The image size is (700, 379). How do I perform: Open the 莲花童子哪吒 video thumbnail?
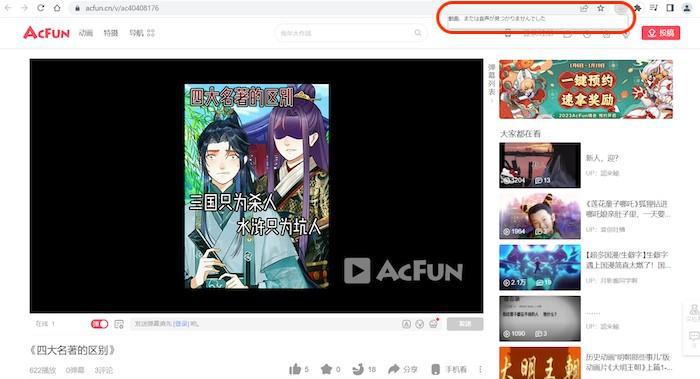click(x=540, y=216)
